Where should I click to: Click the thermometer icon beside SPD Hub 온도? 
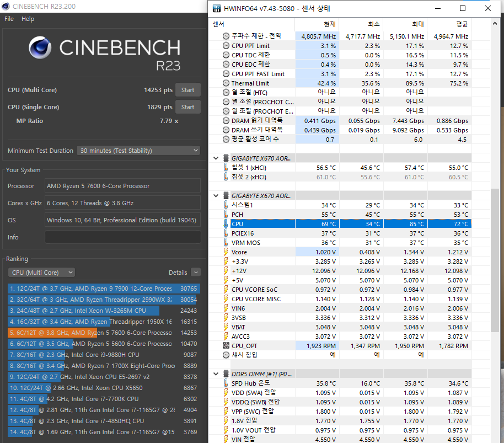click(x=226, y=383)
